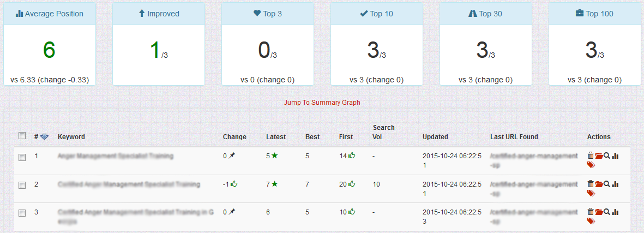Click the Jump To Summary Graph link

[322, 103]
